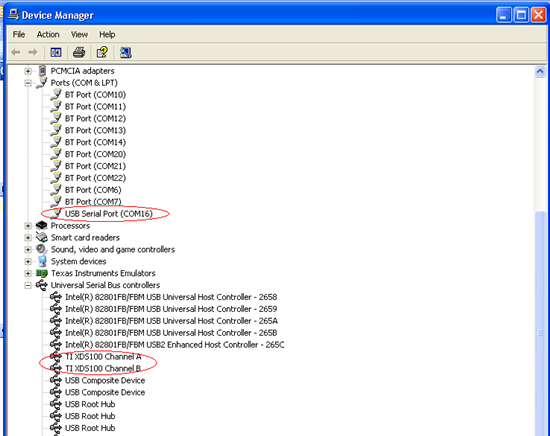The width and height of the screenshot is (550, 436).
Task: Select BT Port (COM22)
Action: pyautogui.click(x=95, y=178)
